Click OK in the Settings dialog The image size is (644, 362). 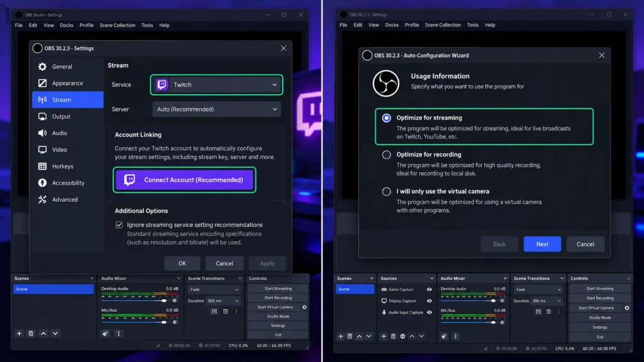coord(182,263)
